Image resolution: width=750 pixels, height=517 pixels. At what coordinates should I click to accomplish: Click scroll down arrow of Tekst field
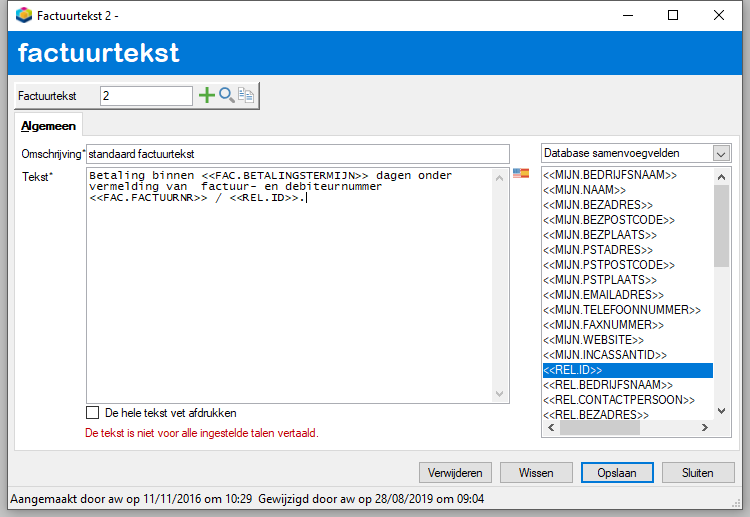pyautogui.click(x=499, y=394)
